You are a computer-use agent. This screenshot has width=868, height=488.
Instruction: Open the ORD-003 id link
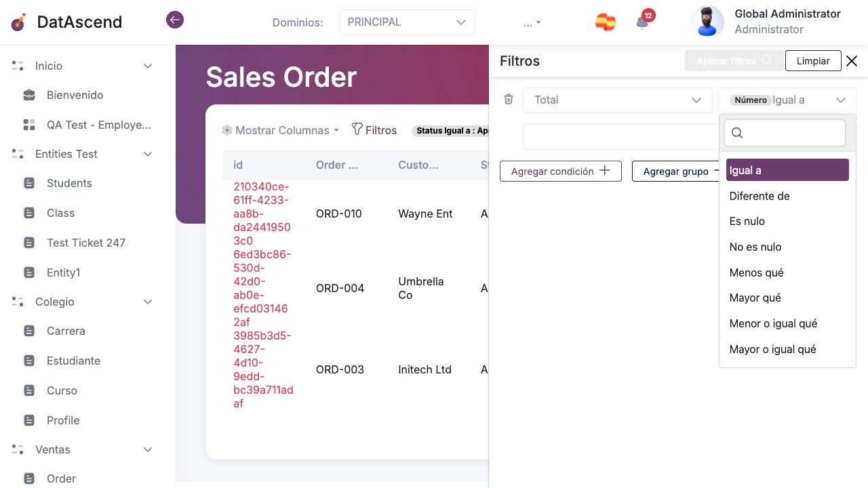[263, 369]
